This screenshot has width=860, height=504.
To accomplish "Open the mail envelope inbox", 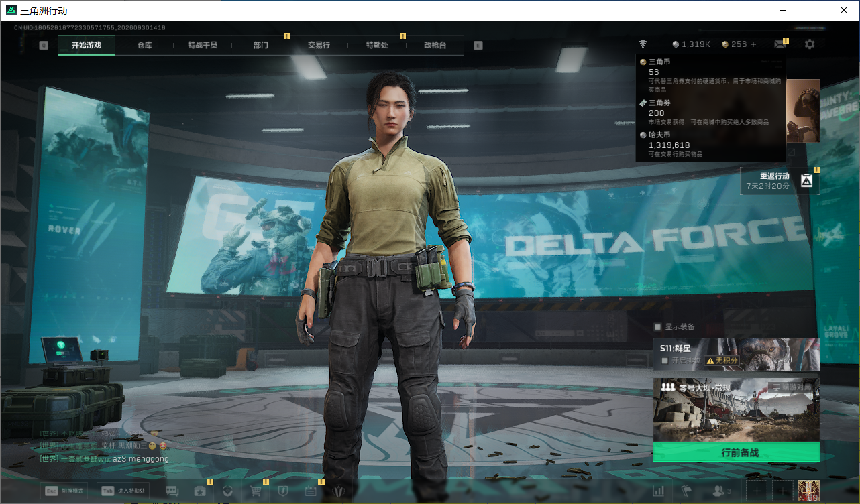I will 780,44.
